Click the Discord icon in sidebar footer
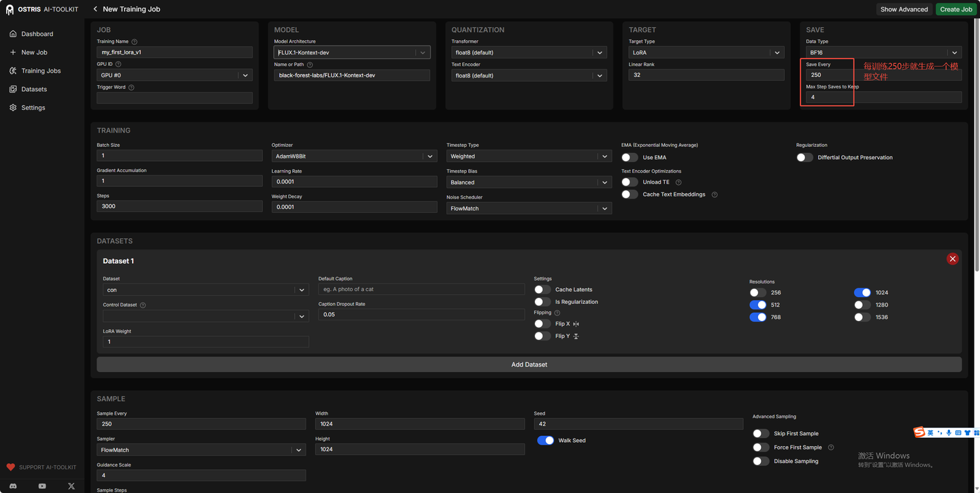 tap(13, 486)
